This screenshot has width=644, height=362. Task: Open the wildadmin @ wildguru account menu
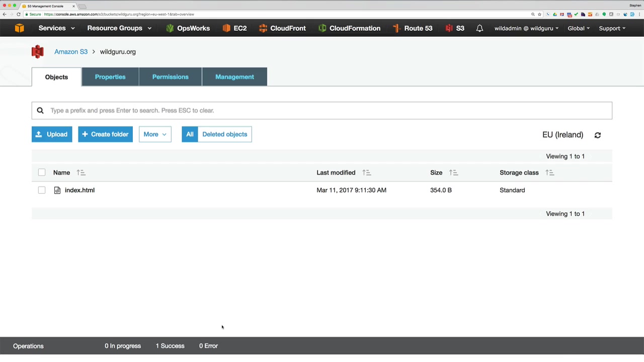[x=526, y=28]
